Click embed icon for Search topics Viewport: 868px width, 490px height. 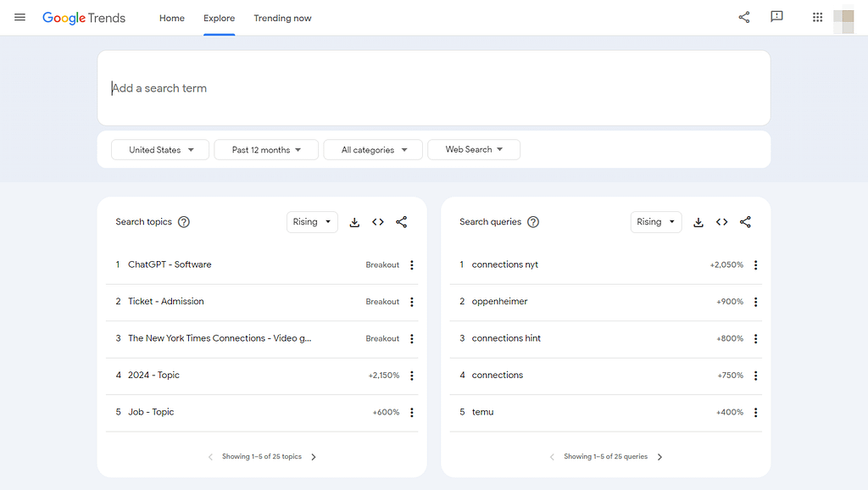(378, 222)
